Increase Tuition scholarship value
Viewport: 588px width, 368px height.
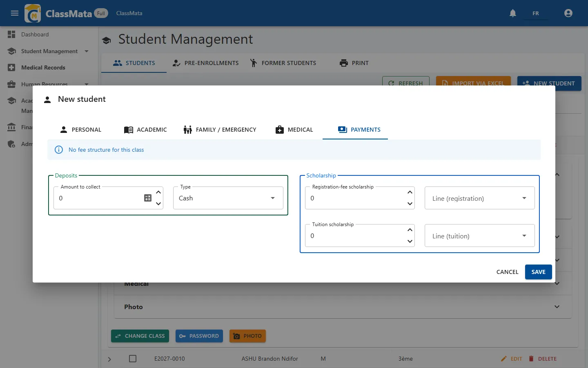pyautogui.click(x=410, y=230)
